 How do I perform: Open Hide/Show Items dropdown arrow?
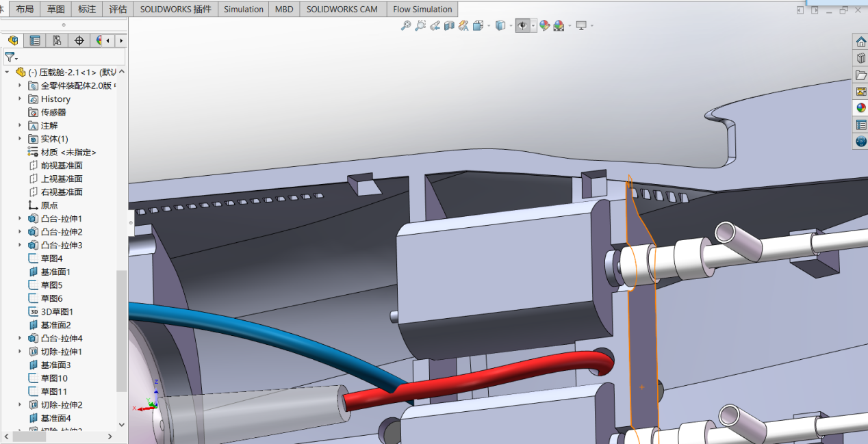533,25
